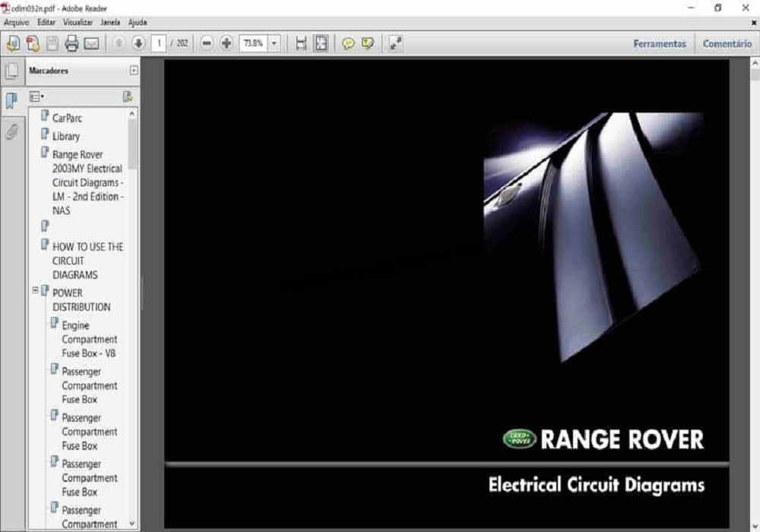Open the bookmarks options dropdown menu
Screen dimensions: 760x532
click(x=36, y=97)
